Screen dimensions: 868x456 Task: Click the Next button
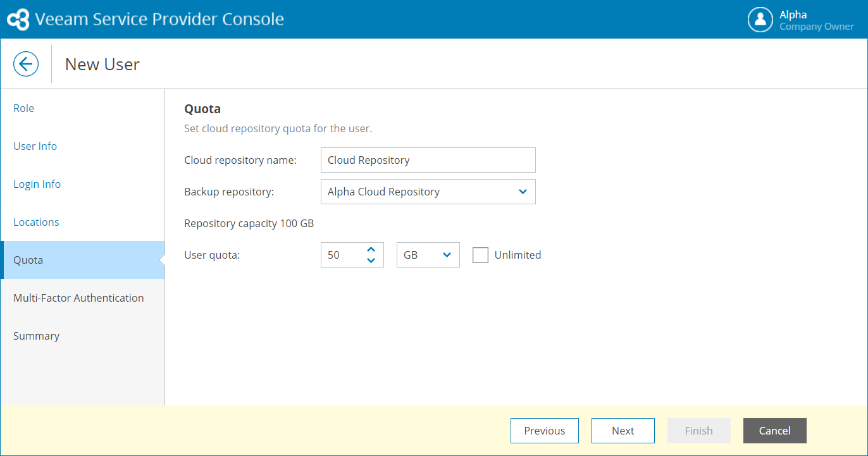pos(623,431)
